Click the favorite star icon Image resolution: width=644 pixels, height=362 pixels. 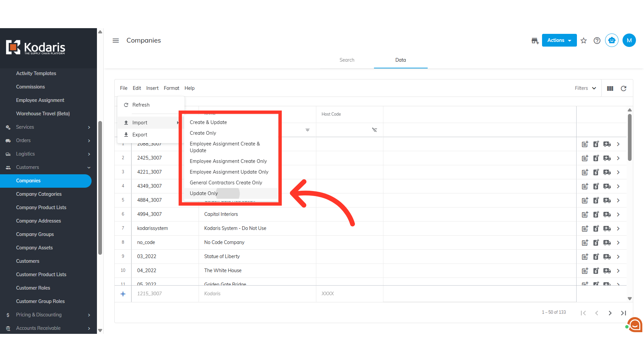[x=584, y=41]
